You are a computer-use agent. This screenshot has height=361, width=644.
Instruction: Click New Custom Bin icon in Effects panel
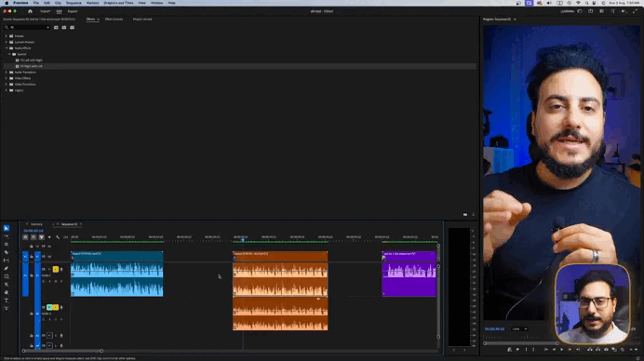(465, 214)
